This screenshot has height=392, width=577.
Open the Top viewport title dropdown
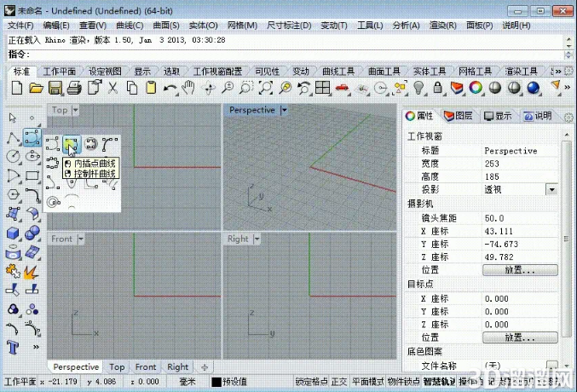point(76,110)
